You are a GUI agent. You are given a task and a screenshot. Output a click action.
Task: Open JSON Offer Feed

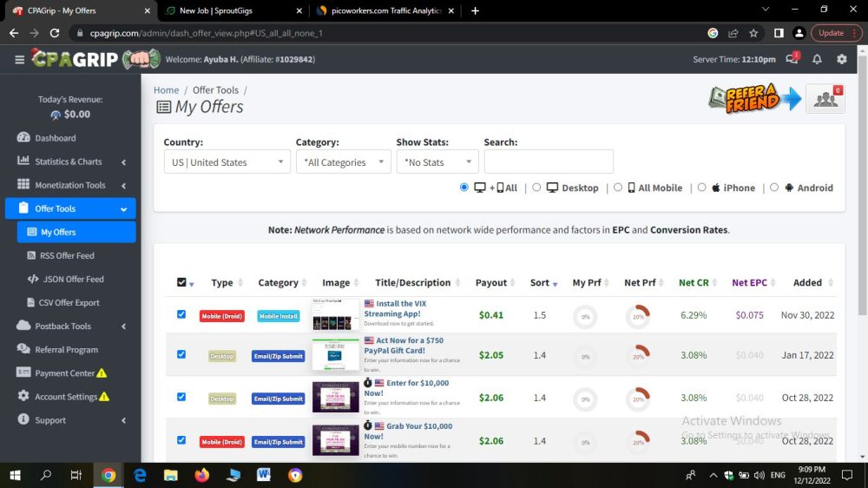pyautogui.click(x=73, y=280)
